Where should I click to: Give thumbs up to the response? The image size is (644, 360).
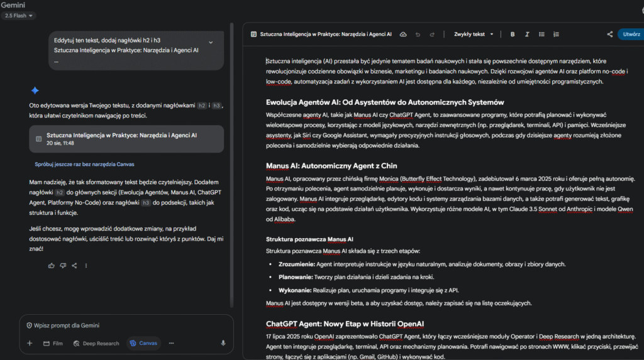click(52, 266)
